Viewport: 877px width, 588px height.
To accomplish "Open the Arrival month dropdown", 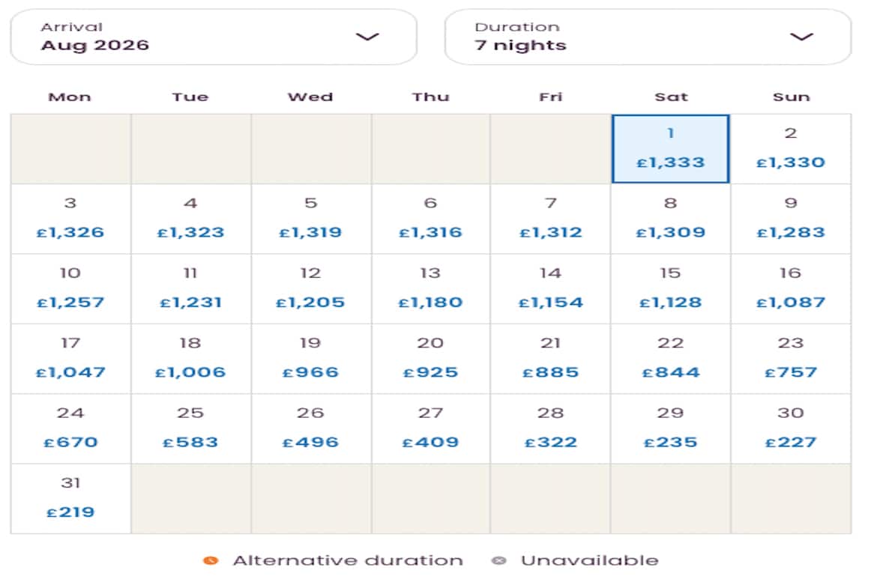I will click(213, 37).
